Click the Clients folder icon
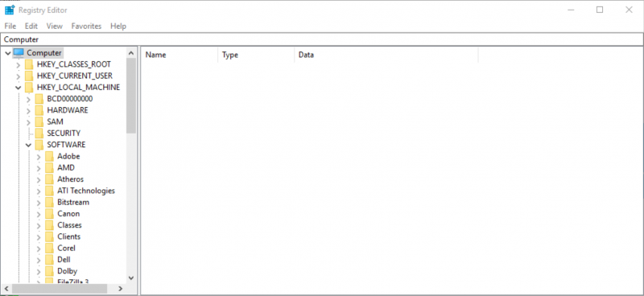644x296 pixels. pos(49,237)
